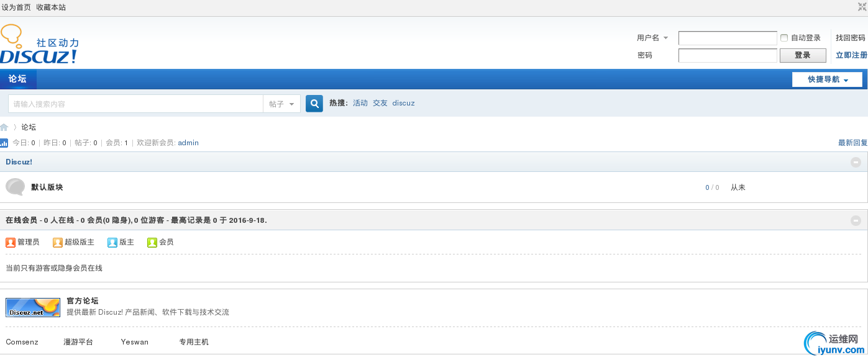Enable the 自动登录 checkbox
Screen dimensions: 868x360
(784, 38)
